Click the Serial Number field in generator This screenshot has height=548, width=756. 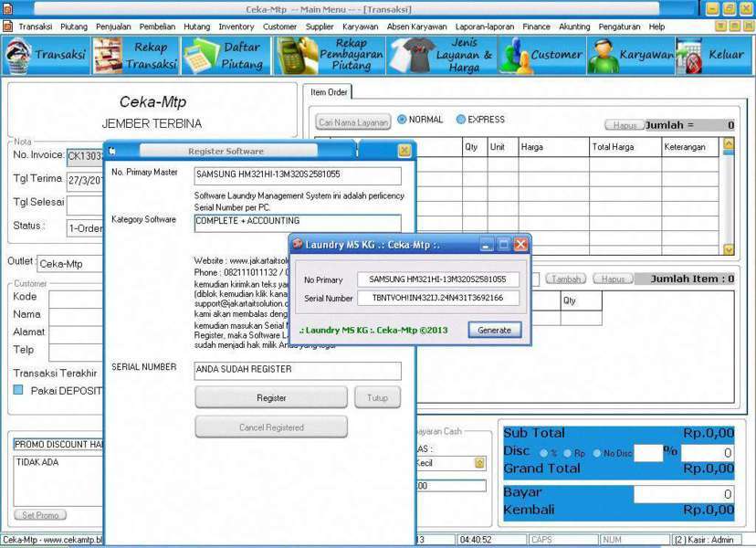tap(437, 298)
